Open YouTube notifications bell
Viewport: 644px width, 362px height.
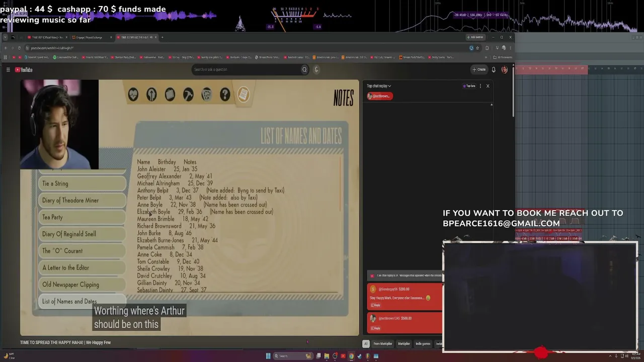click(494, 69)
